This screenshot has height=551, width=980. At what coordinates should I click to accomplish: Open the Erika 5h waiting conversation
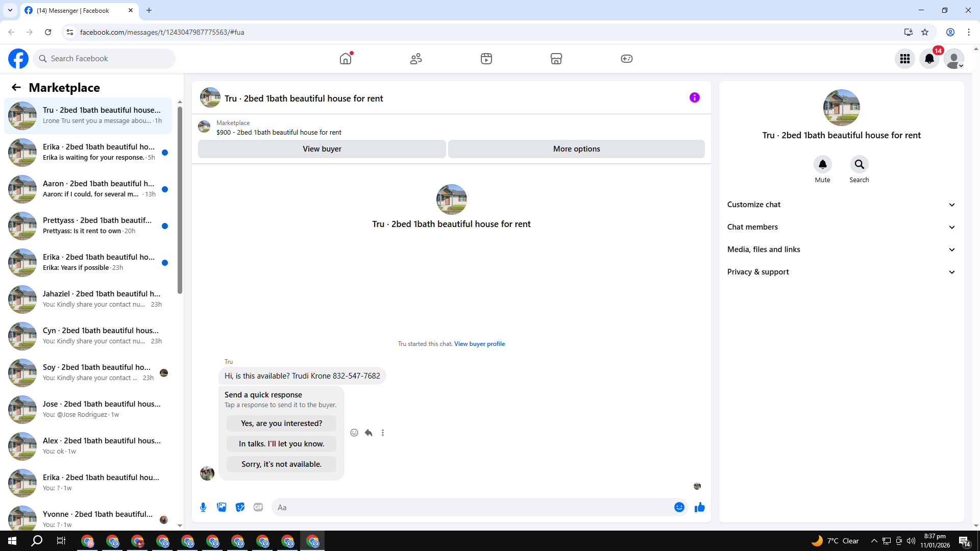(88, 153)
